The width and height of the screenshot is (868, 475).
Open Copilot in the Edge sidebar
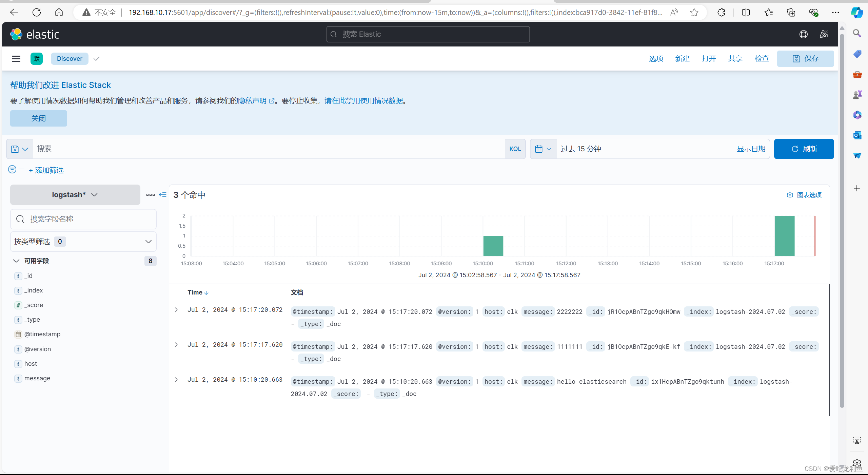tap(857, 13)
